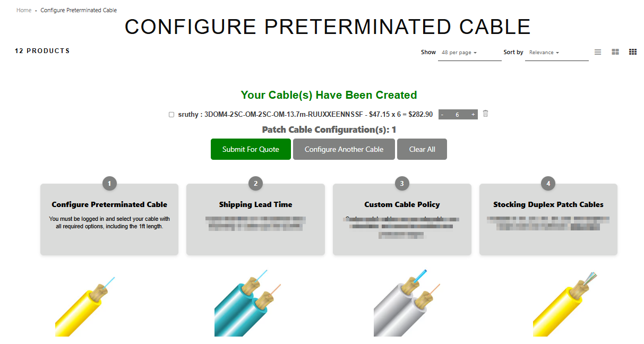Go to the Home breadcrumb link

tap(24, 10)
